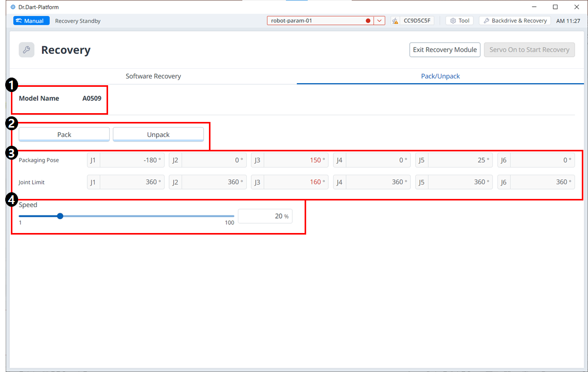Toggle the Manual mode button
This screenshot has height=372, width=588.
31,21
